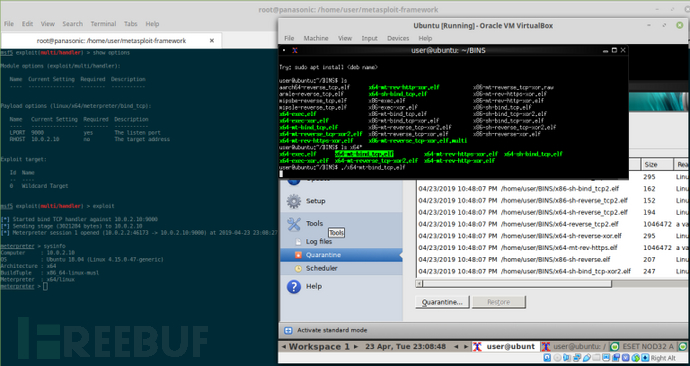This screenshot has height=366, width=690.
Task: Select the x64-sh-reverse-xor.elf quarantine row
Action: click(x=553, y=236)
